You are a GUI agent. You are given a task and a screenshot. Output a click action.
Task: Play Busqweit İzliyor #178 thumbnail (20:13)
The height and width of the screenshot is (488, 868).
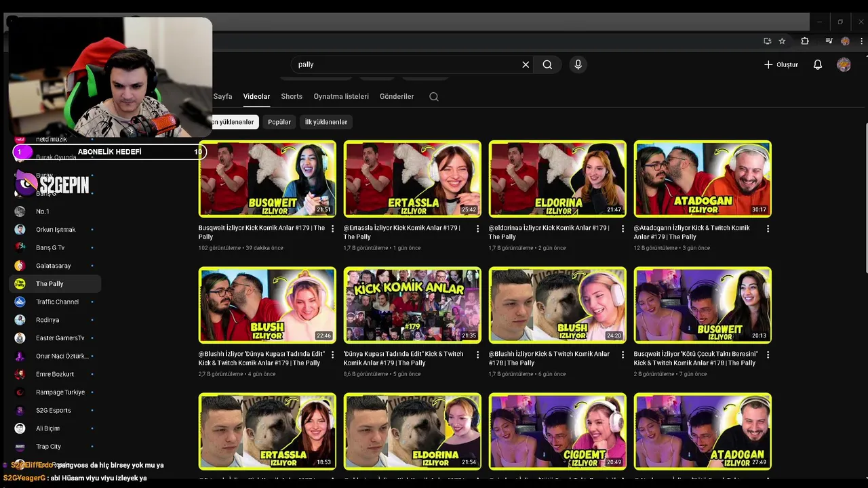(x=703, y=305)
